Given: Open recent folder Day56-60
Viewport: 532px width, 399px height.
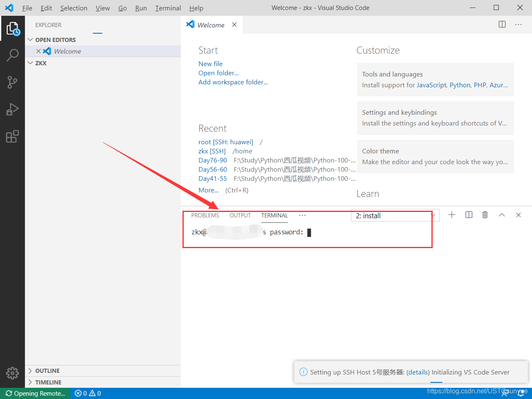Looking at the screenshot, I should pyautogui.click(x=213, y=169).
